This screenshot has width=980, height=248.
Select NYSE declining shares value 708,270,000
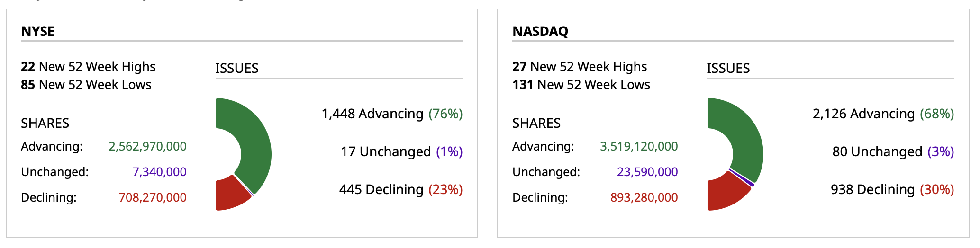[152, 197]
